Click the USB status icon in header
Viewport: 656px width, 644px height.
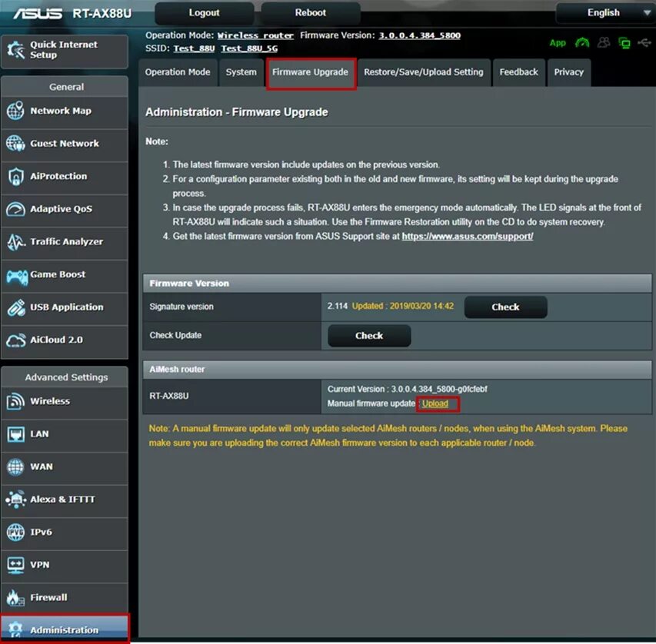tap(644, 43)
